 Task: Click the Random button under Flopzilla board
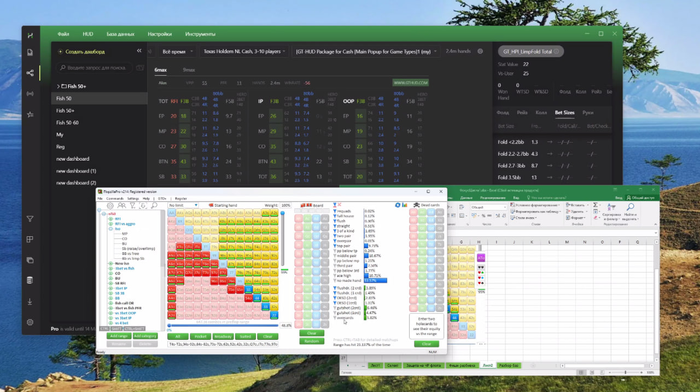pyautogui.click(x=312, y=341)
